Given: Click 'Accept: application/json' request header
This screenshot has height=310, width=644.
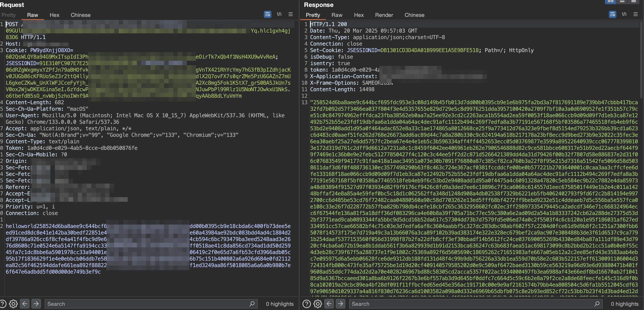Looking at the screenshot, I should click(x=69, y=128).
